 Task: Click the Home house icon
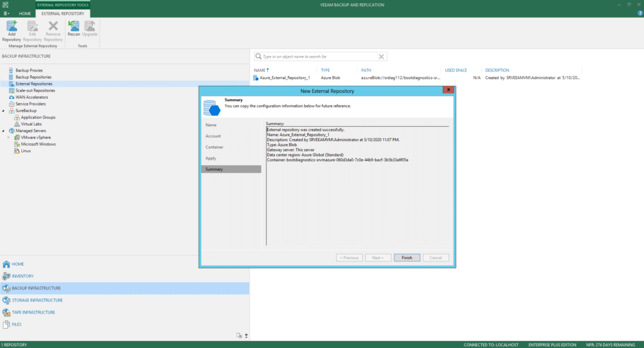[6, 264]
